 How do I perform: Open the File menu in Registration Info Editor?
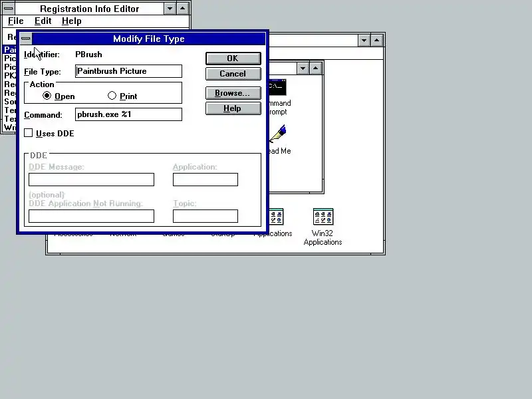15,21
